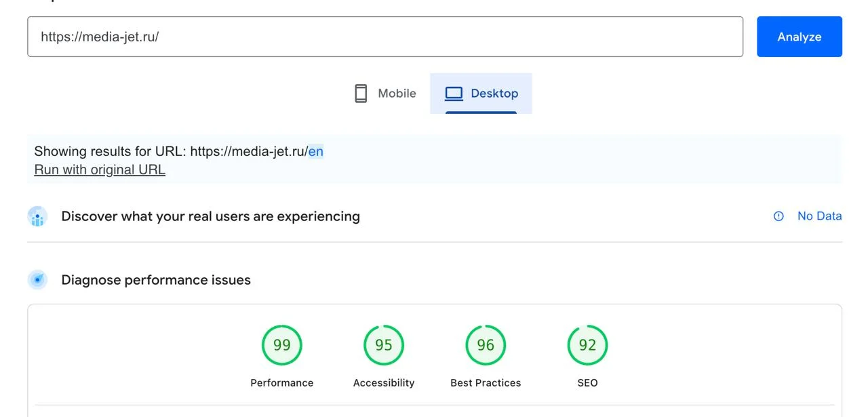
Task: Click the Best Practices text label
Action: coord(486,383)
